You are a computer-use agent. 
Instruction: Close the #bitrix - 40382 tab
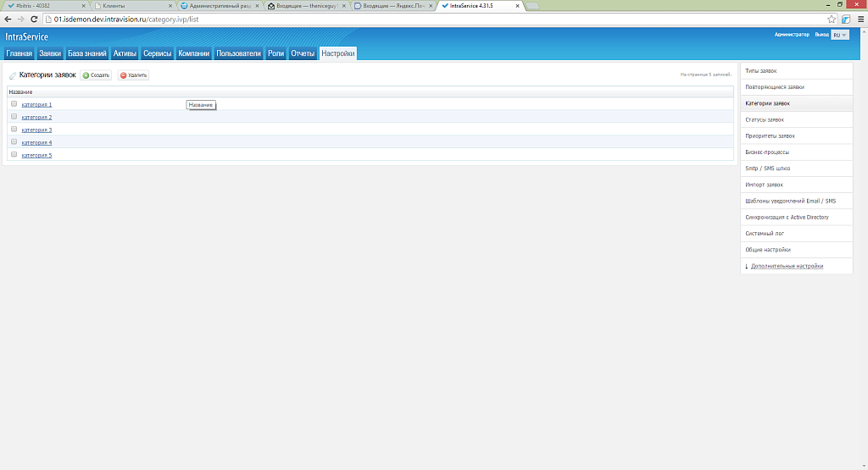click(x=84, y=6)
